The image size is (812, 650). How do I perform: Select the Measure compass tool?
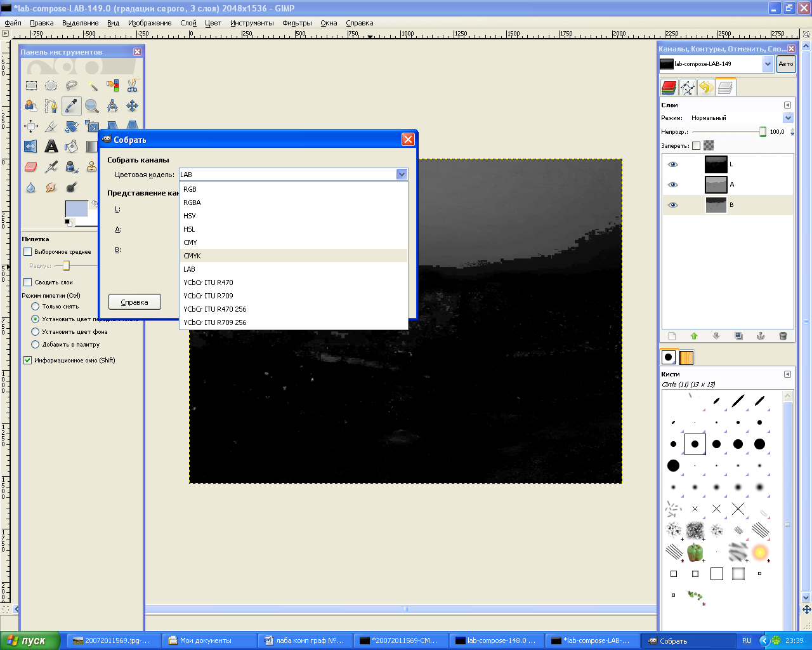(112, 106)
